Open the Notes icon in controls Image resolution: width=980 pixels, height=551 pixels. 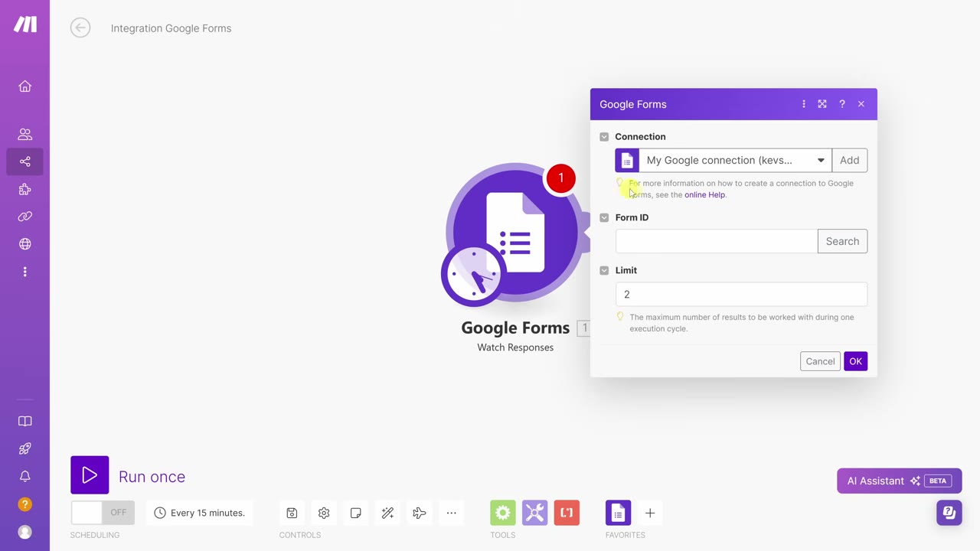pyautogui.click(x=356, y=513)
